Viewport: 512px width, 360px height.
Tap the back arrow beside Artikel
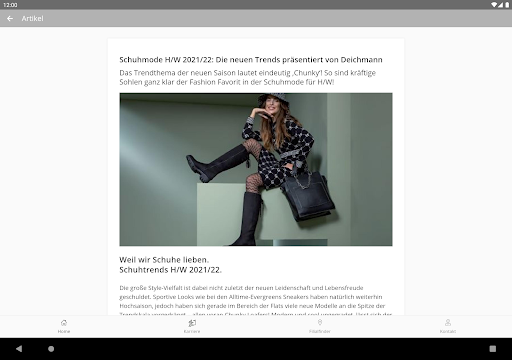point(10,19)
